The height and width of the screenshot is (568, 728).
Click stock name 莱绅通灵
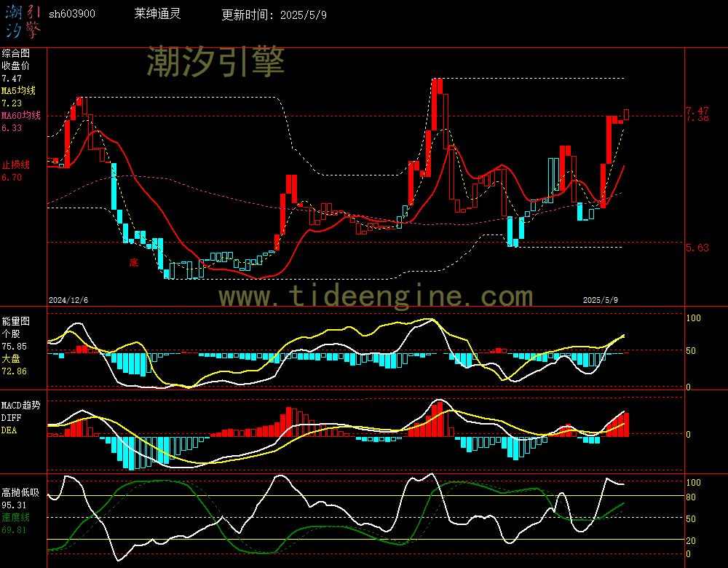[157, 13]
